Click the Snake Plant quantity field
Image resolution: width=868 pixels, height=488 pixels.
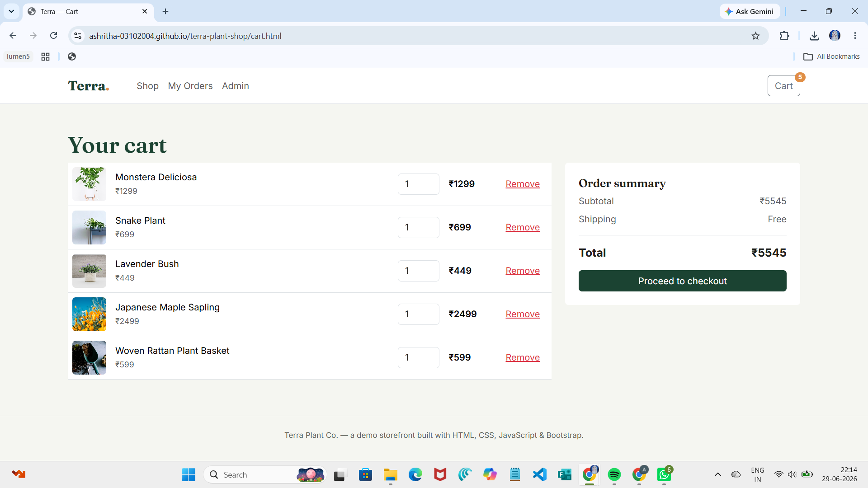click(418, 227)
